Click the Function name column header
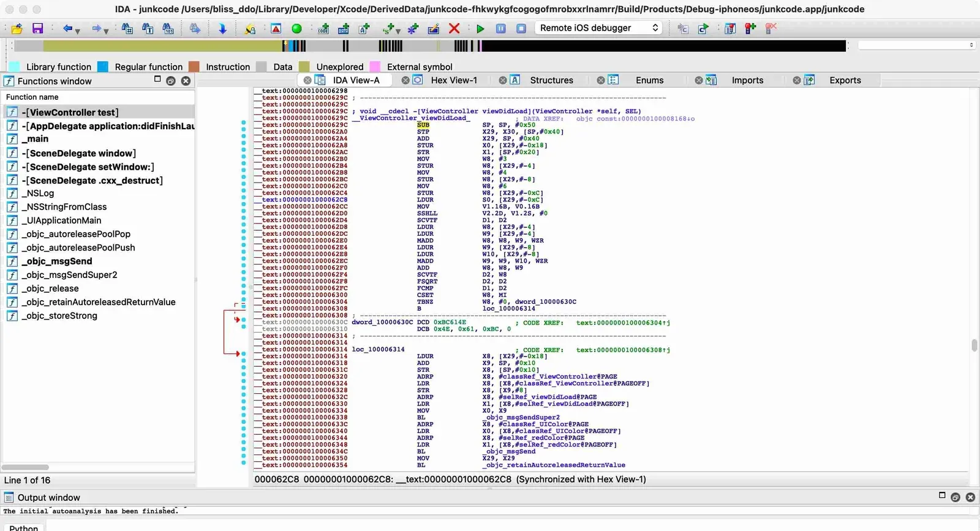The width and height of the screenshot is (980, 531). click(98, 97)
